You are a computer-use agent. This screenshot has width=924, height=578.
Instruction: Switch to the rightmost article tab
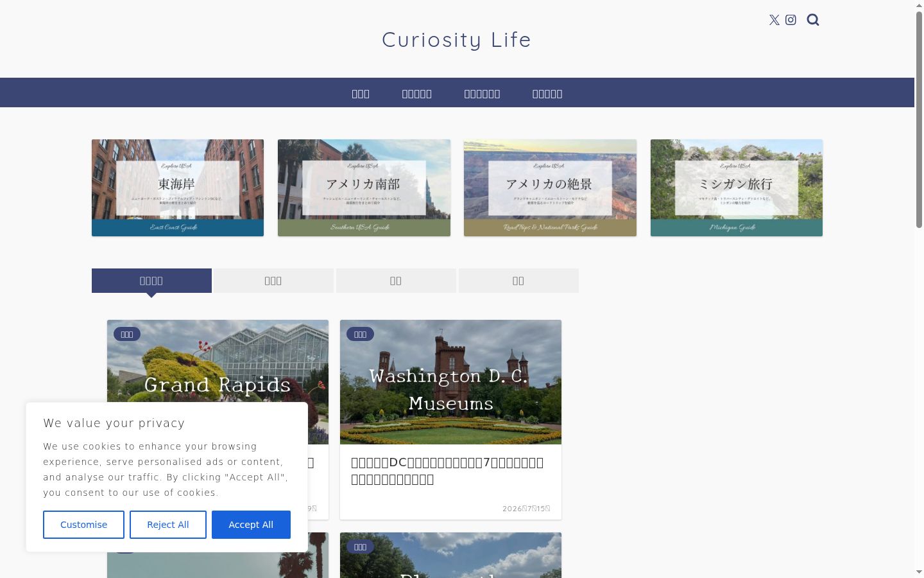(518, 281)
